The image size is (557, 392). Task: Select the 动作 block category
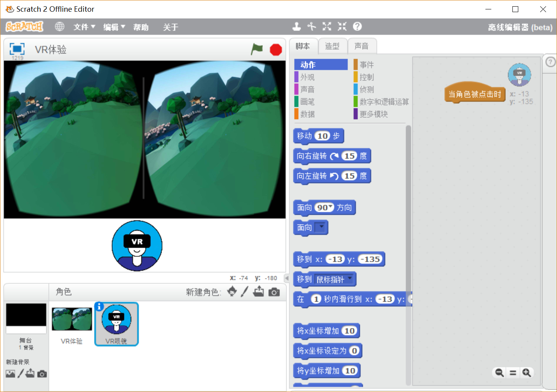coord(321,65)
